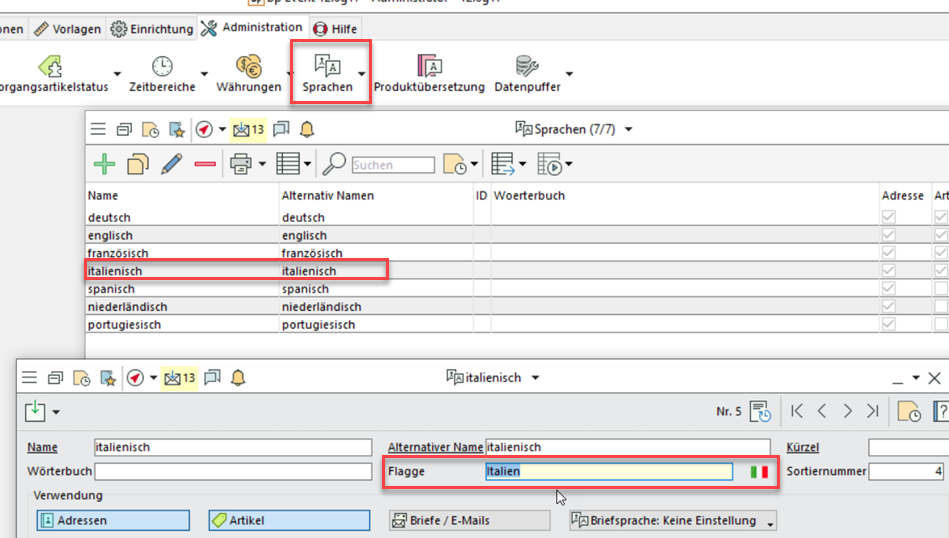Click the Briefe / E-Mails button

[469, 520]
